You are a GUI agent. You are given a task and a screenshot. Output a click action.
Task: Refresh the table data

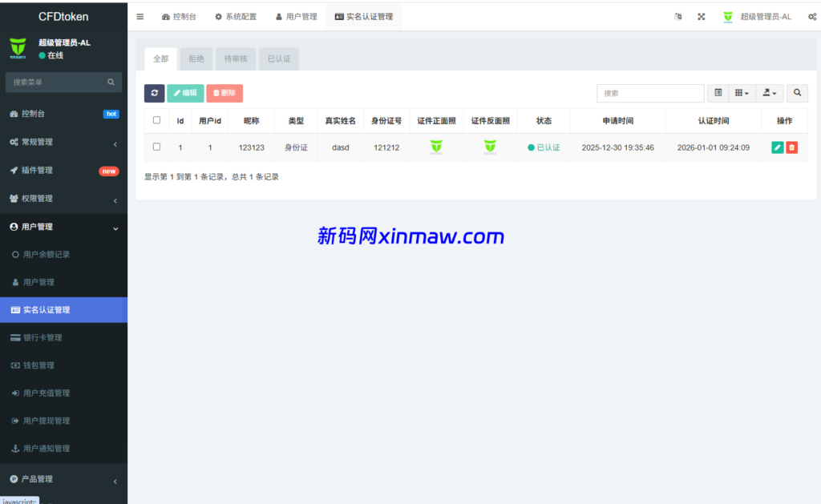click(x=154, y=93)
